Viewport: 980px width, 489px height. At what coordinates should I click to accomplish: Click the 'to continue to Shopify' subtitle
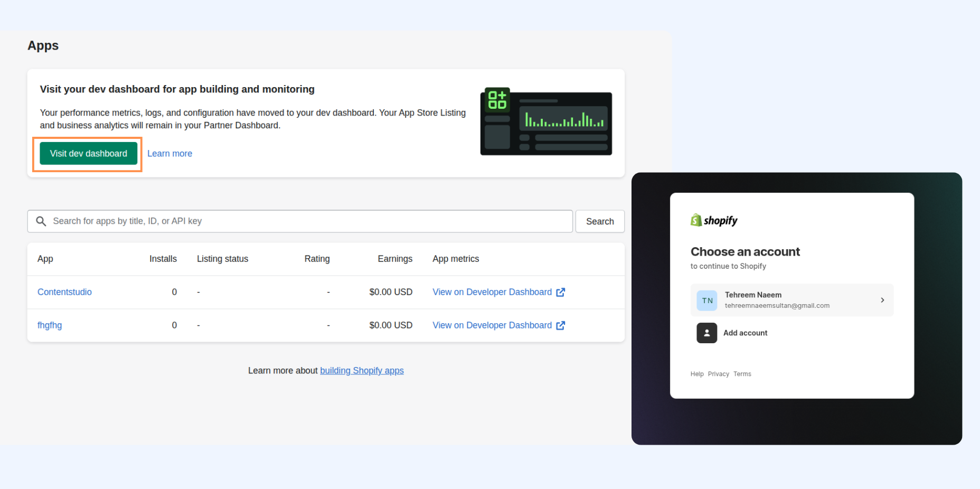(728, 266)
